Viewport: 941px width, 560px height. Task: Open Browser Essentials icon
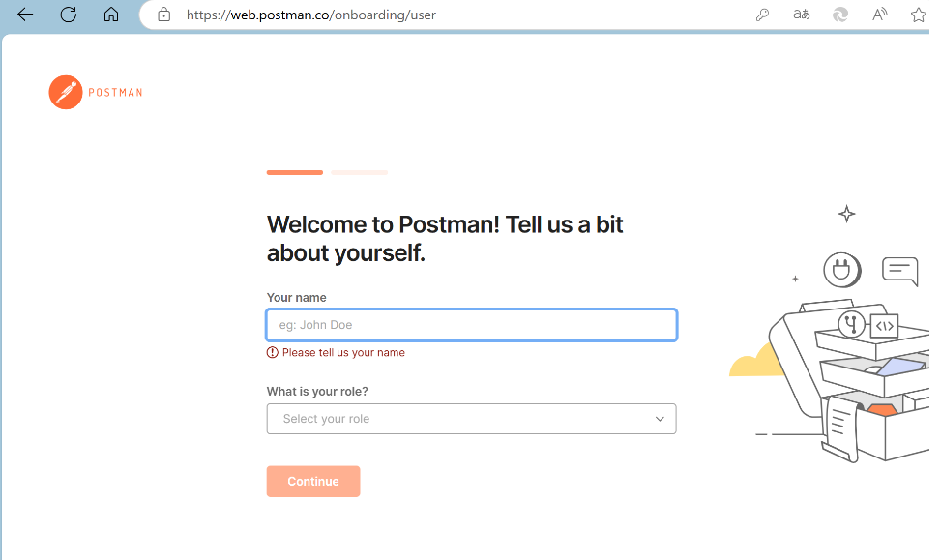(840, 15)
